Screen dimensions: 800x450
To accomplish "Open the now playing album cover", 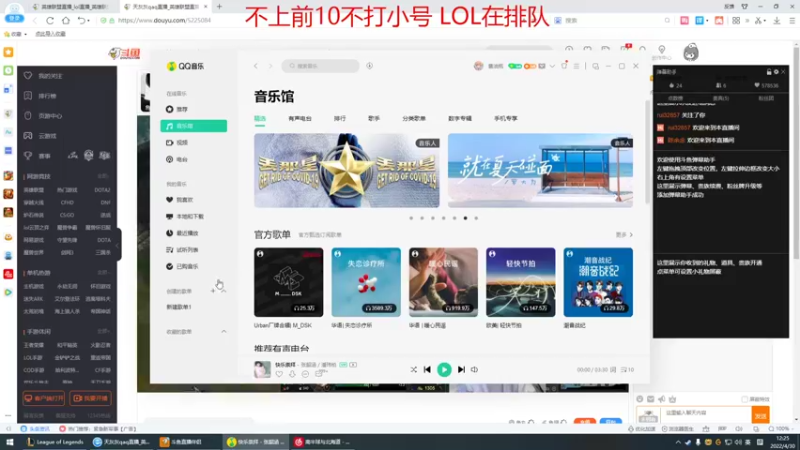I will (x=262, y=369).
